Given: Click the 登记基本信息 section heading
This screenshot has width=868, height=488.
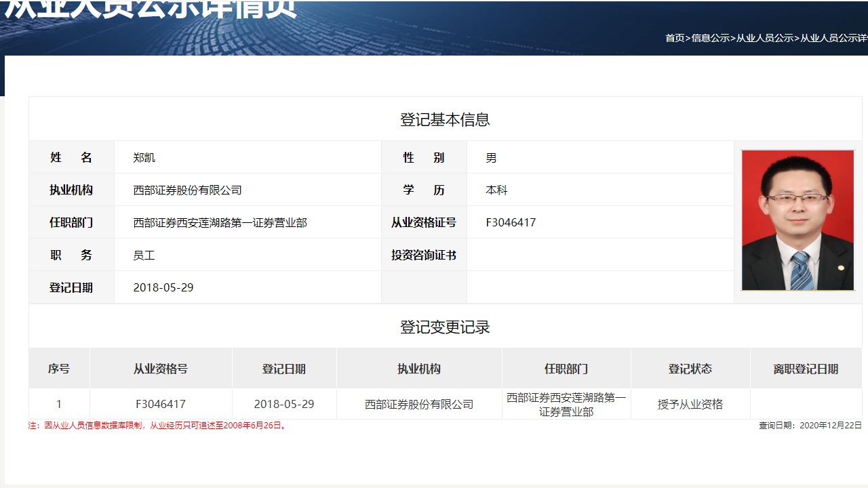Looking at the screenshot, I should pos(445,120).
